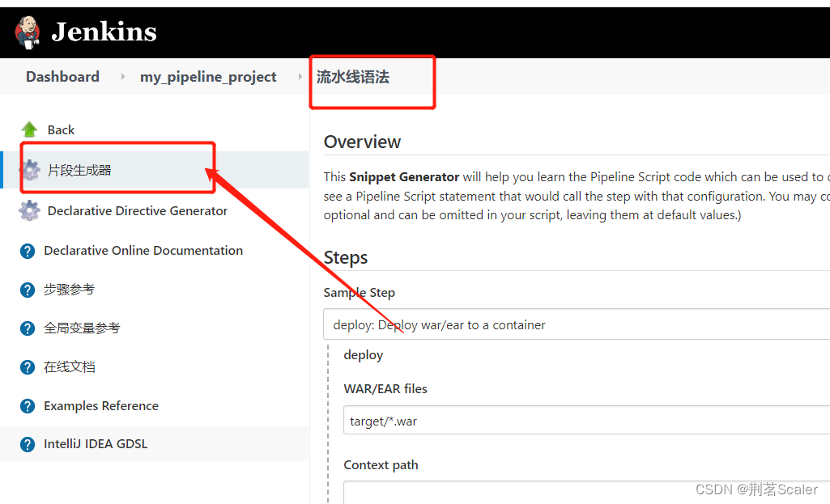
Task: Open the Sample Step dropdown
Action: click(577, 324)
